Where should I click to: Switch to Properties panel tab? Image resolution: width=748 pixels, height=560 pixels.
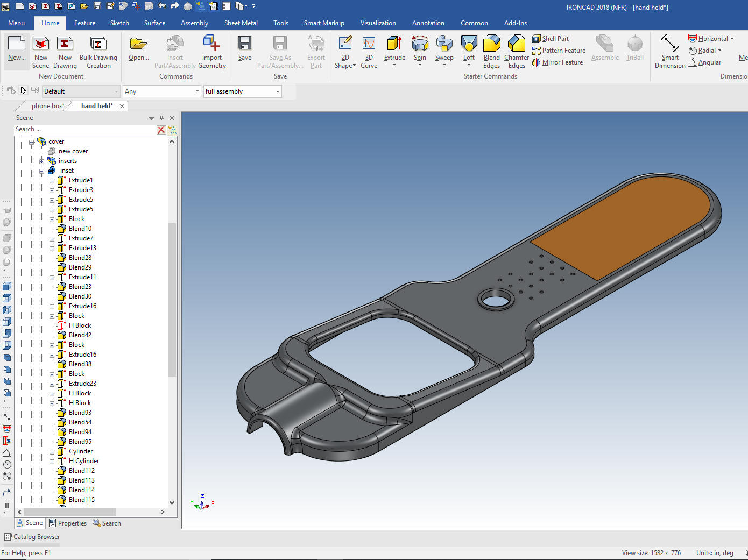(x=68, y=523)
